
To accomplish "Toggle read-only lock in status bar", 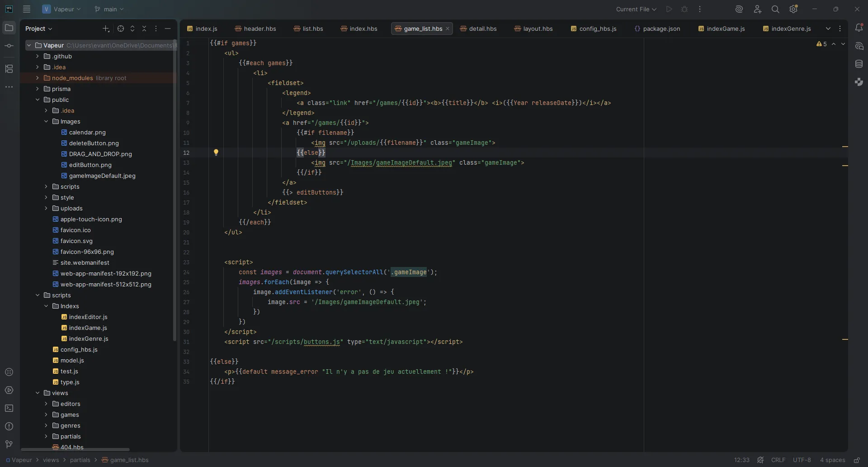I will pyautogui.click(x=857, y=460).
